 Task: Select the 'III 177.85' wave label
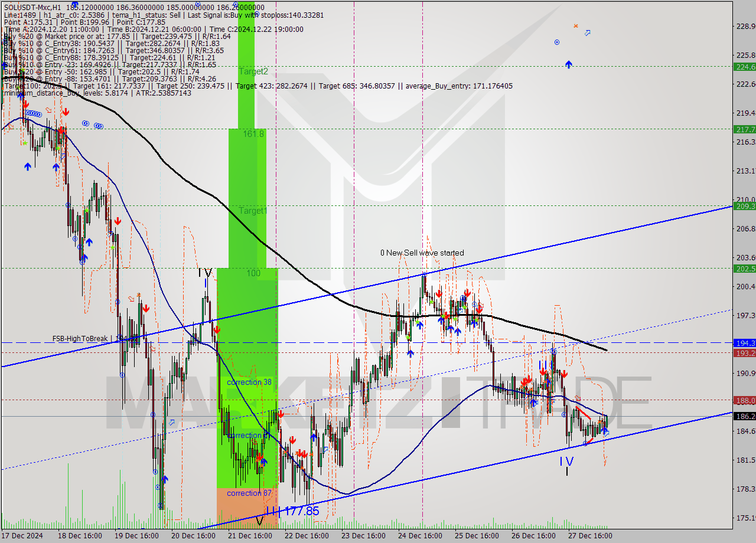[x=292, y=511]
